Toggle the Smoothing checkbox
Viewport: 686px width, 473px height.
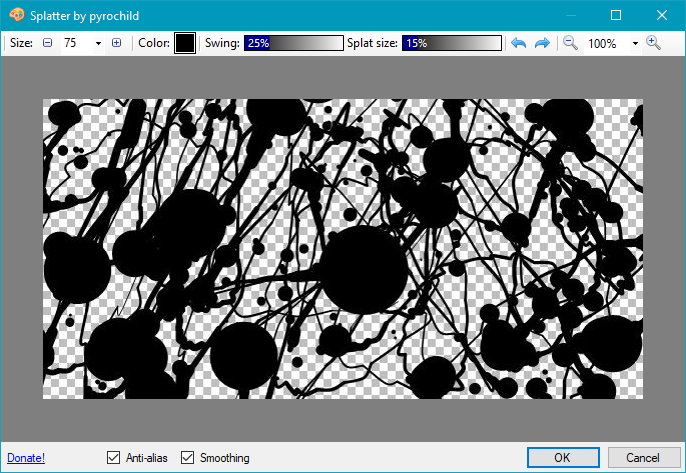(x=187, y=458)
